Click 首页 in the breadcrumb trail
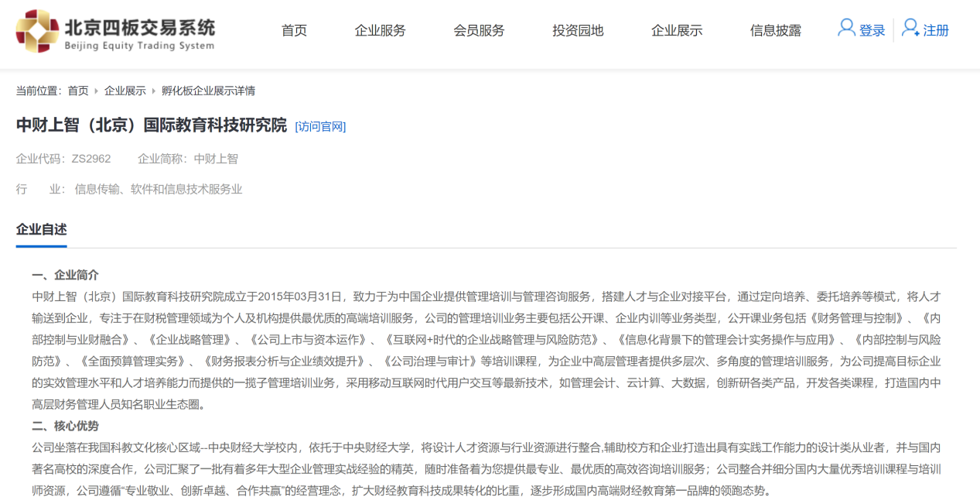The height and width of the screenshot is (504, 980). [x=78, y=91]
